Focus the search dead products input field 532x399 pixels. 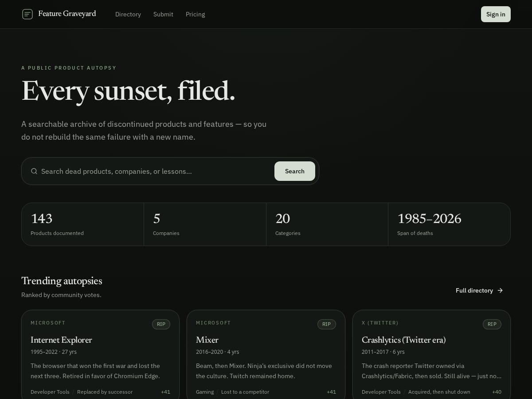[x=155, y=171]
